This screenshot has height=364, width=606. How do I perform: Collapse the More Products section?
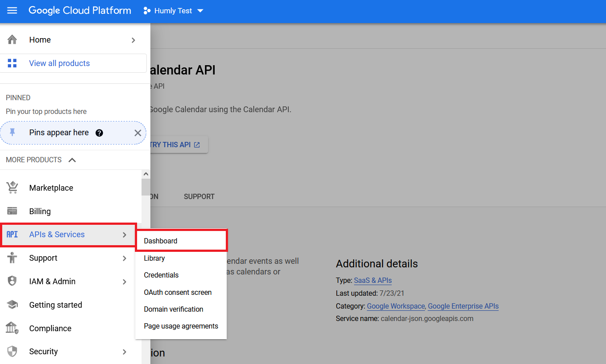[72, 160]
